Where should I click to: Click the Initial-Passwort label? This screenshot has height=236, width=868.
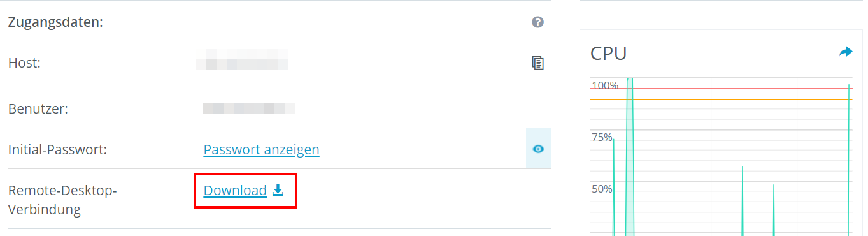[x=57, y=150]
